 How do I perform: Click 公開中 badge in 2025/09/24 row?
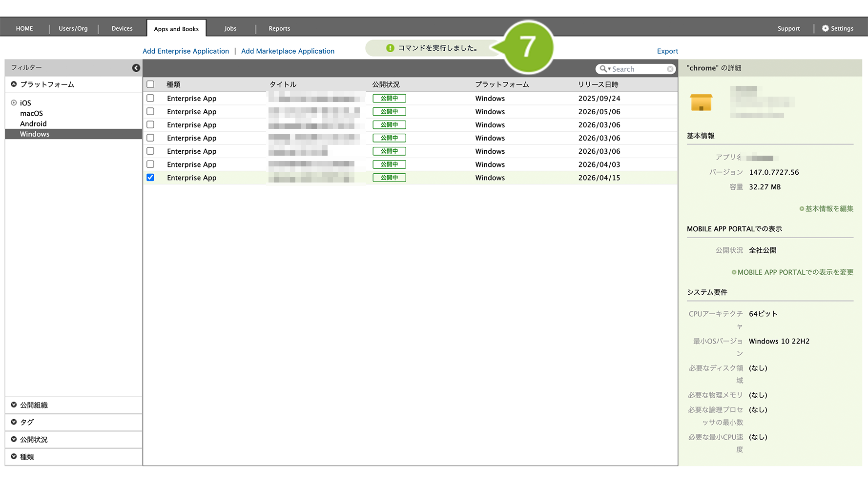[x=389, y=98]
